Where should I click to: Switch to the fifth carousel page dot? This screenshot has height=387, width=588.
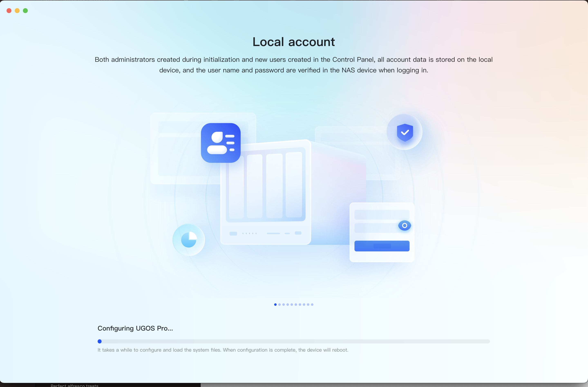click(292, 304)
